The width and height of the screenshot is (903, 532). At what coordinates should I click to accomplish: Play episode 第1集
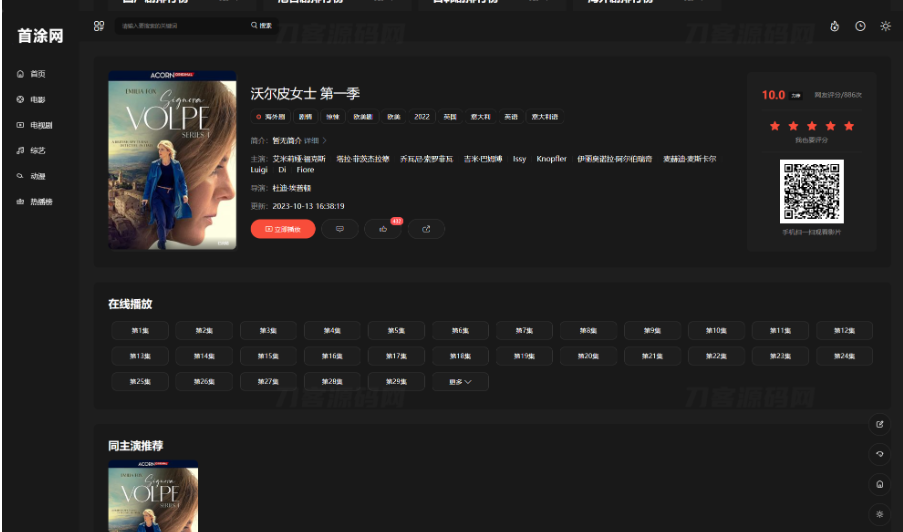(x=140, y=330)
